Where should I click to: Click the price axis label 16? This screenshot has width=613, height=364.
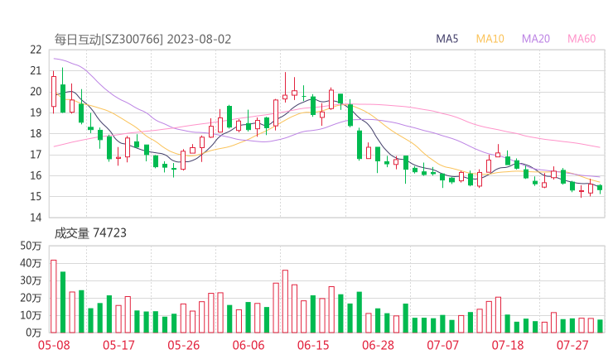point(36,175)
